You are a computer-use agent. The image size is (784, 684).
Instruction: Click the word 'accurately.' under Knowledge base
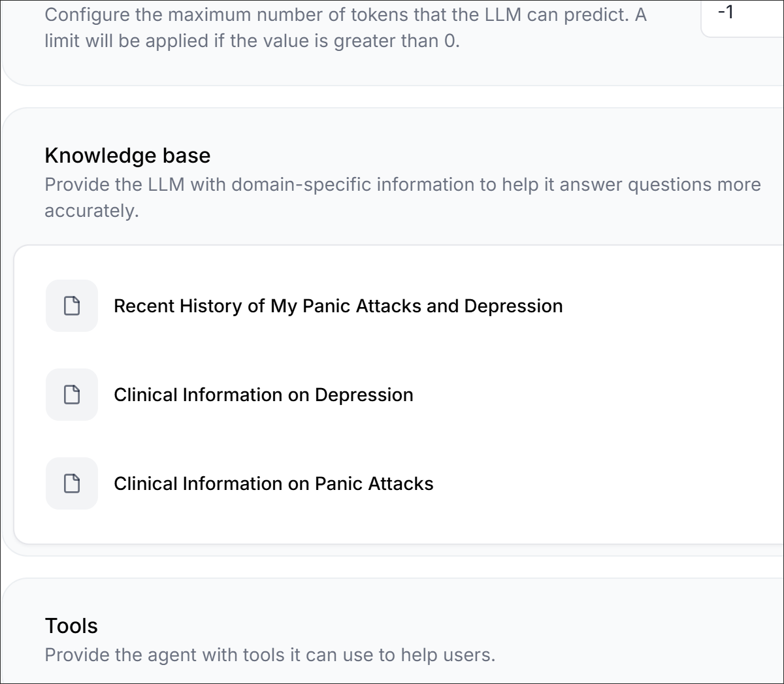(91, 211)
